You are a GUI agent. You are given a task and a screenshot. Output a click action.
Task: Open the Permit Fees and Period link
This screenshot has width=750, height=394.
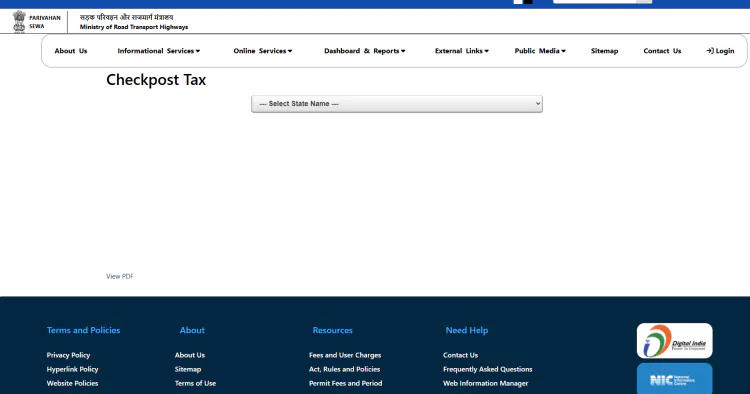coord(345,383)
